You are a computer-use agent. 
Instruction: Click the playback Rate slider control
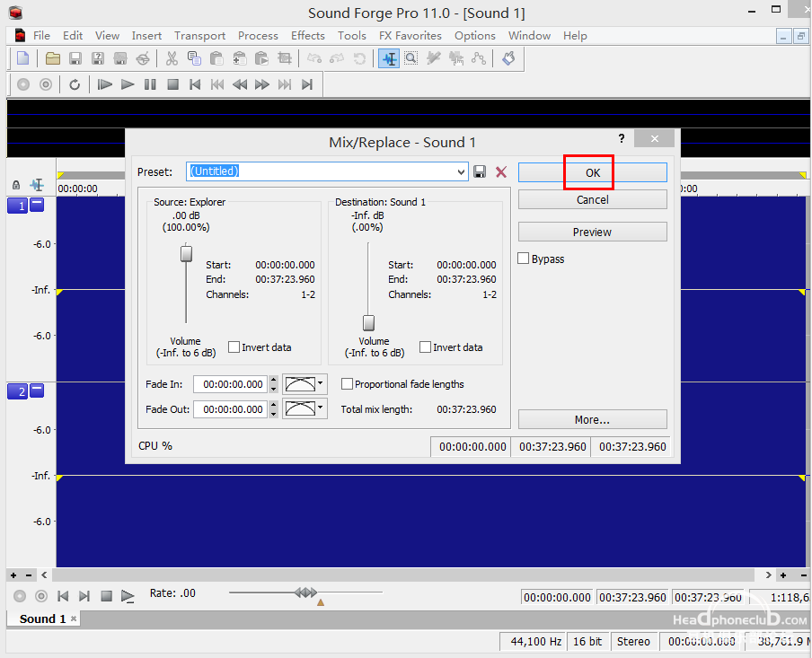[305, 592]
